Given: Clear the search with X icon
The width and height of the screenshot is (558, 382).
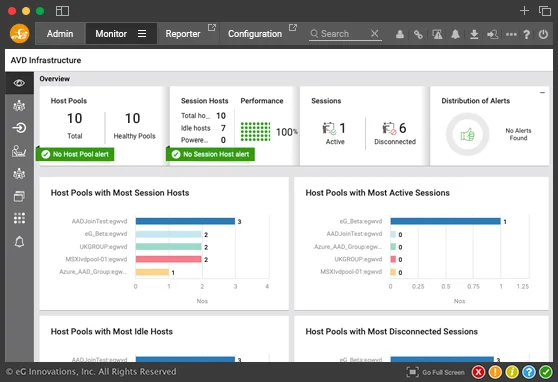Looking at the screenshot, I should click(374, 33).
